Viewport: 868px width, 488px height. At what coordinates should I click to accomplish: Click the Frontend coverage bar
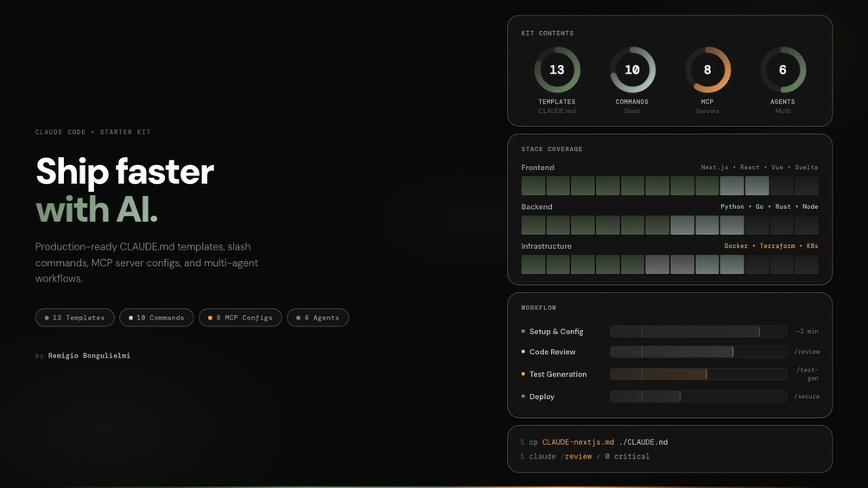pos(670,186)
